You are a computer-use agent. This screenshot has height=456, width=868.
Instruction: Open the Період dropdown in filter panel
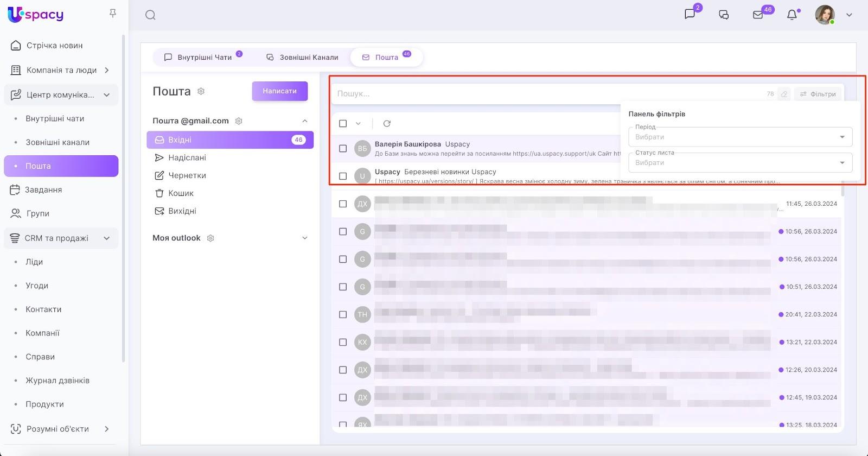[740, 137]
